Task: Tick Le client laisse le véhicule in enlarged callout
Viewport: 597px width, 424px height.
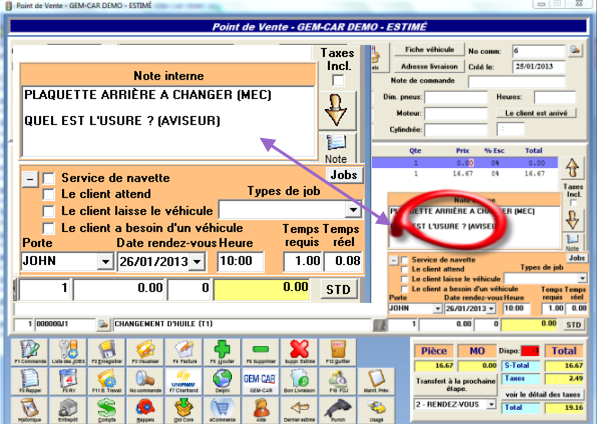Action: coord(48,211)
